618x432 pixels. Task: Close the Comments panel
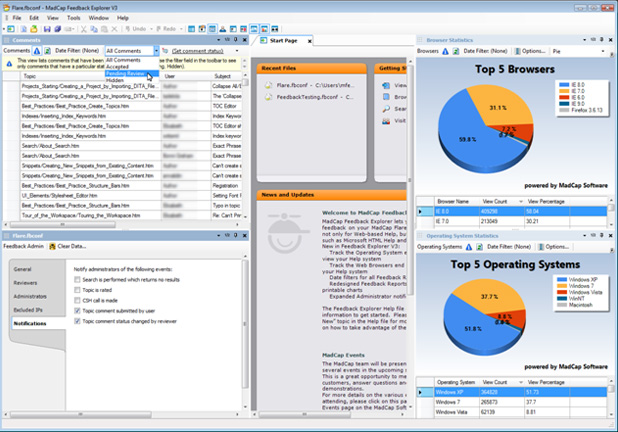(244, 40)
